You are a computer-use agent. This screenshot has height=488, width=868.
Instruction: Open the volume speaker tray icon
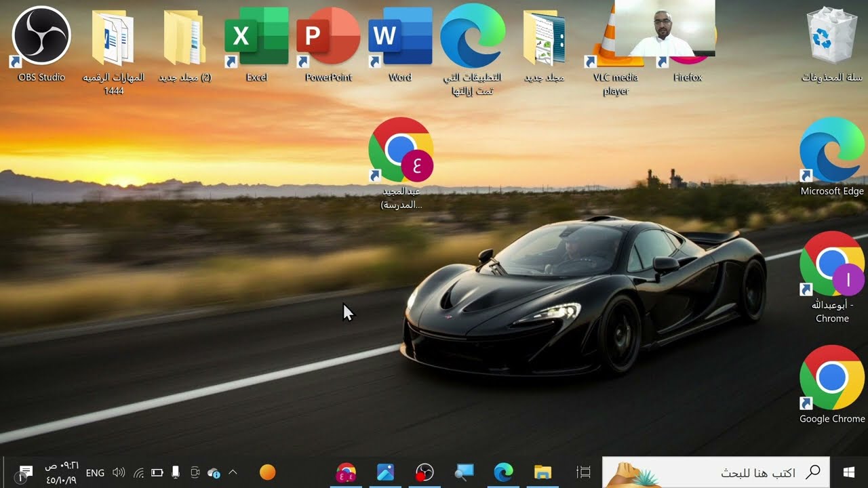(x=119, y=472)
